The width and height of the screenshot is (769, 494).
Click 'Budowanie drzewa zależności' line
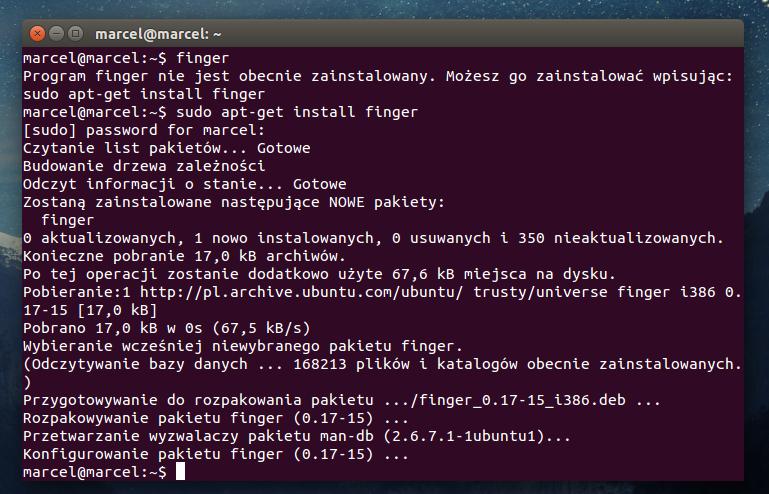[x=144, y=166]
